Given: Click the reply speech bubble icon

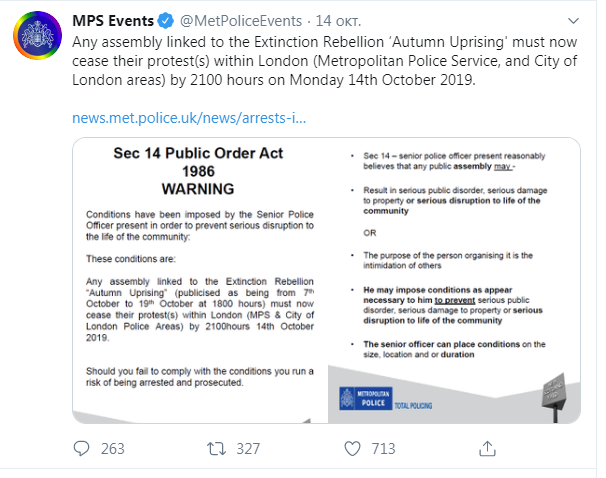Looking at the screenshot, I should [84, 447].
